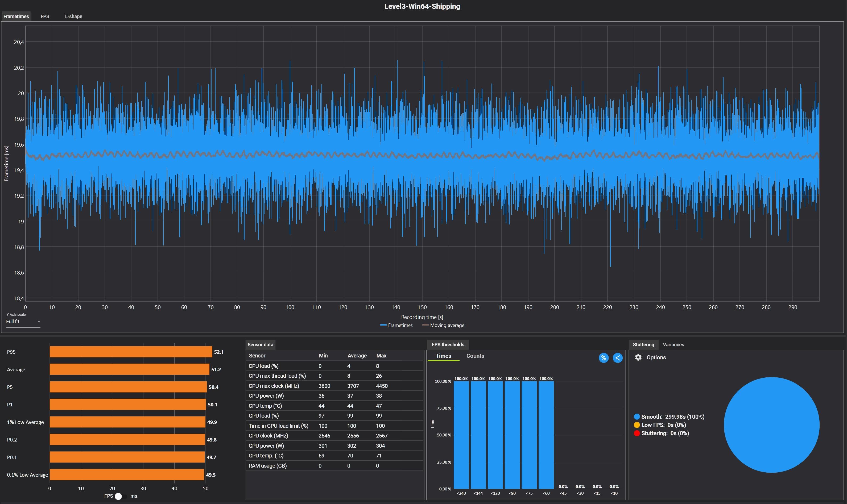Select the GPU clock (MHz) row
The image size is (847, 504).
tap(334, 436)
